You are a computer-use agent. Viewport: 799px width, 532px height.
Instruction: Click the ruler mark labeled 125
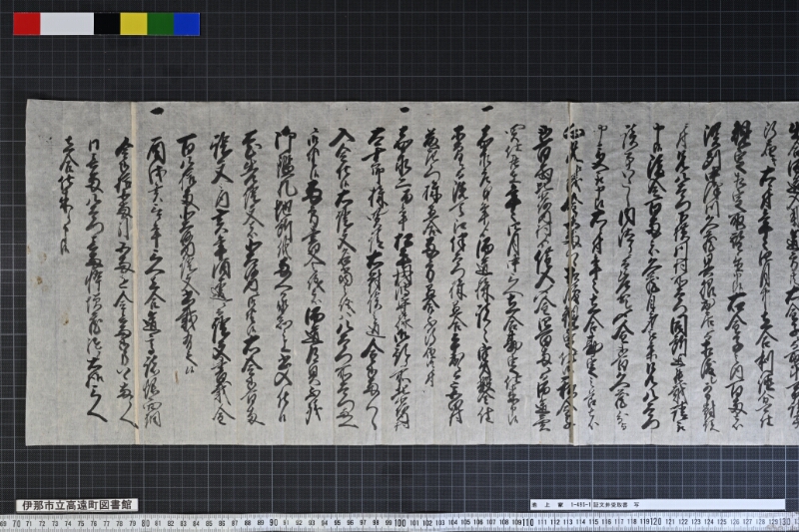(x=721, y=522)
